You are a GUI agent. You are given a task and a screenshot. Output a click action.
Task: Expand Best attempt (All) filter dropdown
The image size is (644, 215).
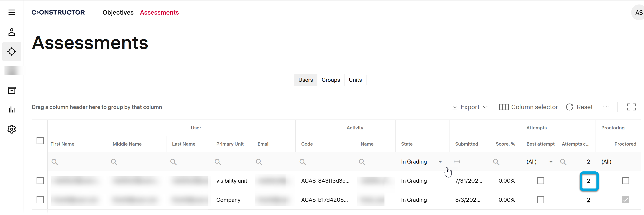550,162
